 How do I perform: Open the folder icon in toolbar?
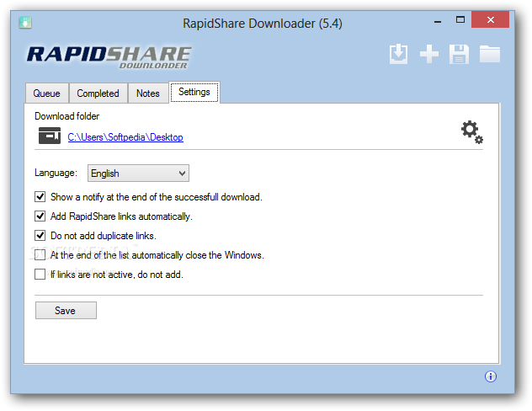490,54
